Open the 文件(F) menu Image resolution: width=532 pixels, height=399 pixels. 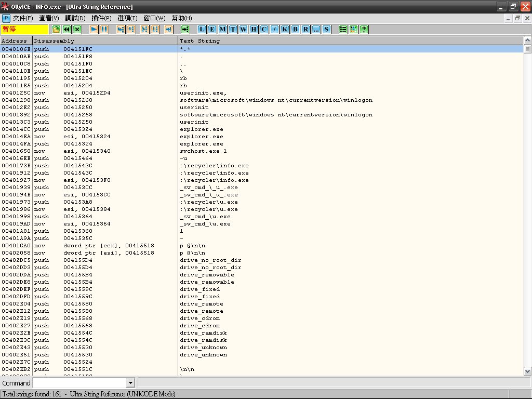pos(23,18)
